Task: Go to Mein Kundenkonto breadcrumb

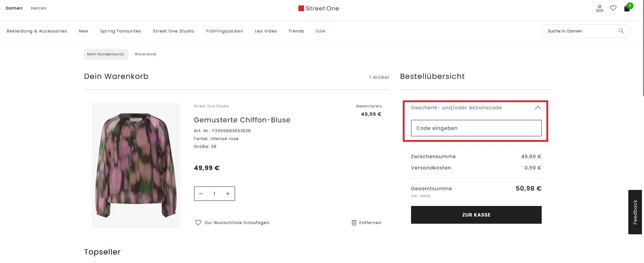Action: [x=105, y=54]
